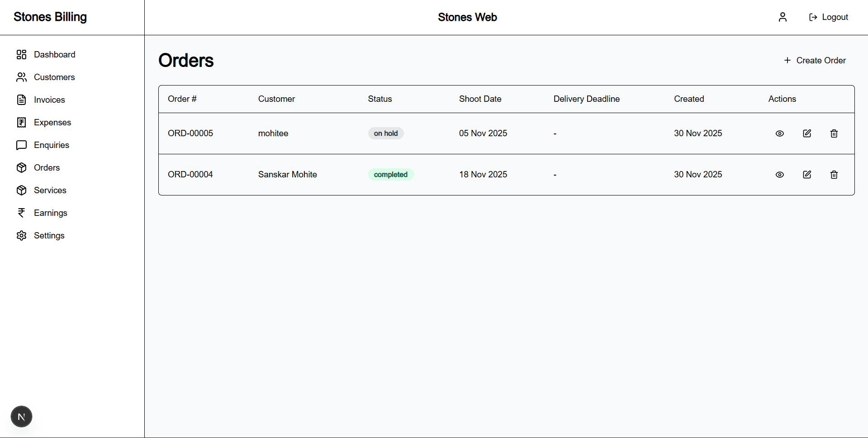This screenshot has width=868, height=438.
Task: Click the Create Order button
Action: (x=814, y=60)
